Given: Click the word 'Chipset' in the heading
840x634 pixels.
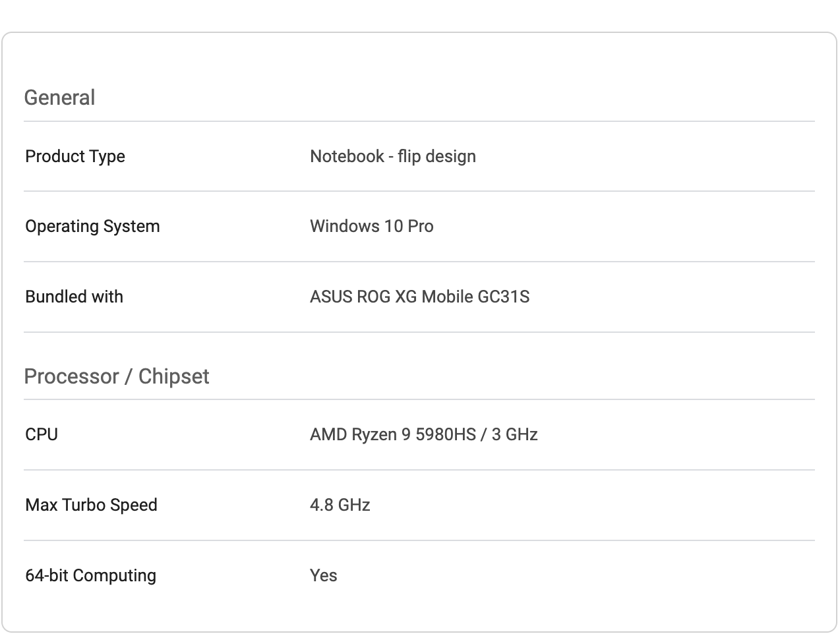Looking at the screenshot, I should 173,376.
